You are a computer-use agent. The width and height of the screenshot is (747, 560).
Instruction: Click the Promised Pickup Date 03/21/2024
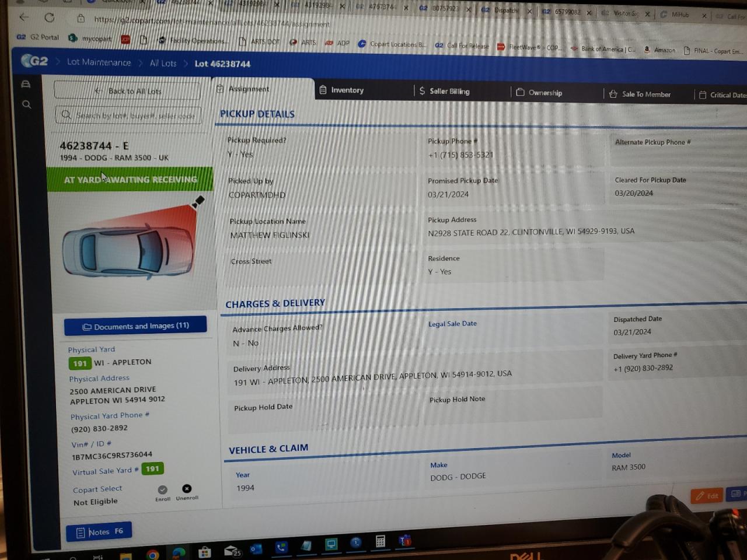pyautogui.click(x=448, y=194)
